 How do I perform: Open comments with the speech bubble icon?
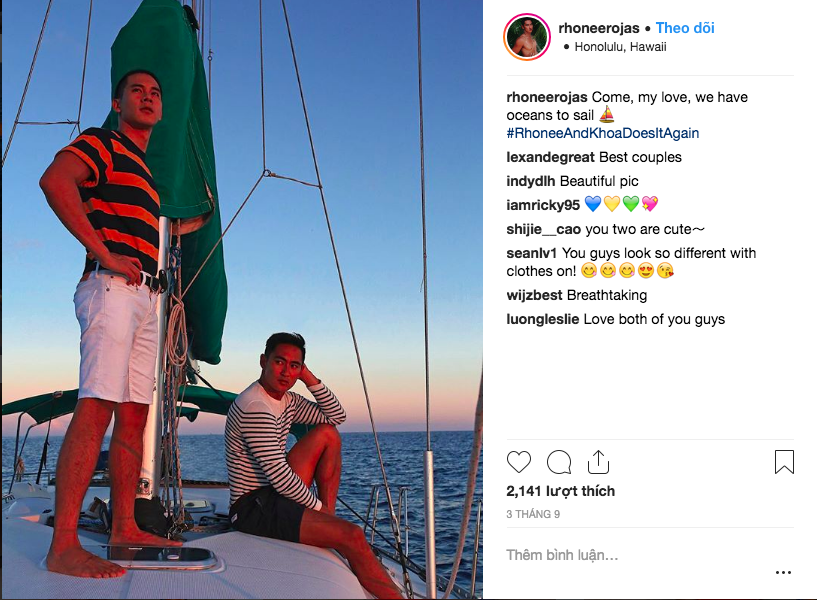tap(559, 462)
